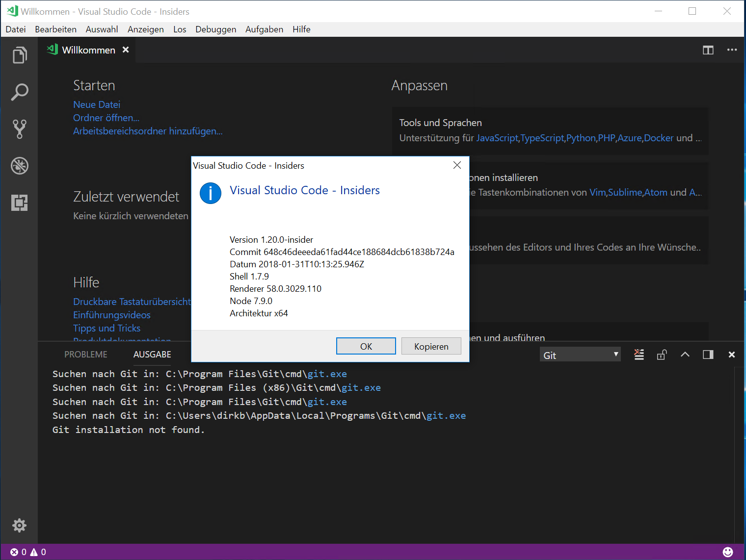The image size is (746, 560).
Task: Open the editor more actions menu
Action: (732, 50)
